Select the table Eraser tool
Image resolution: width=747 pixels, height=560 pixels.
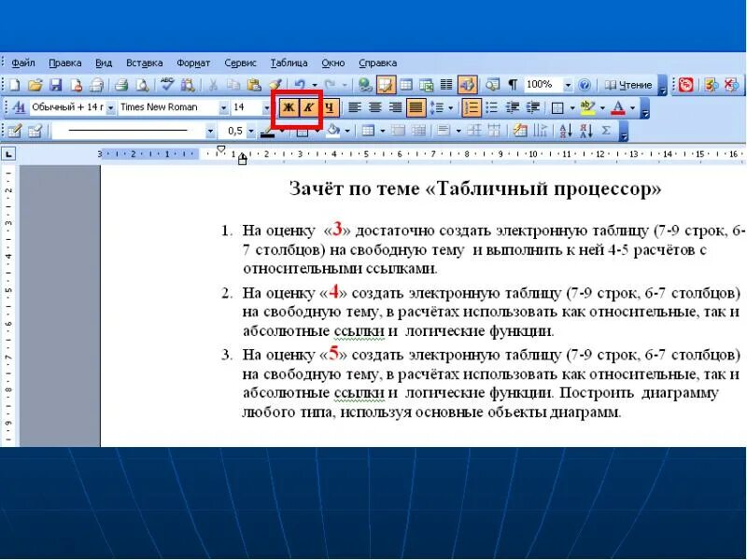pos(35,131)
